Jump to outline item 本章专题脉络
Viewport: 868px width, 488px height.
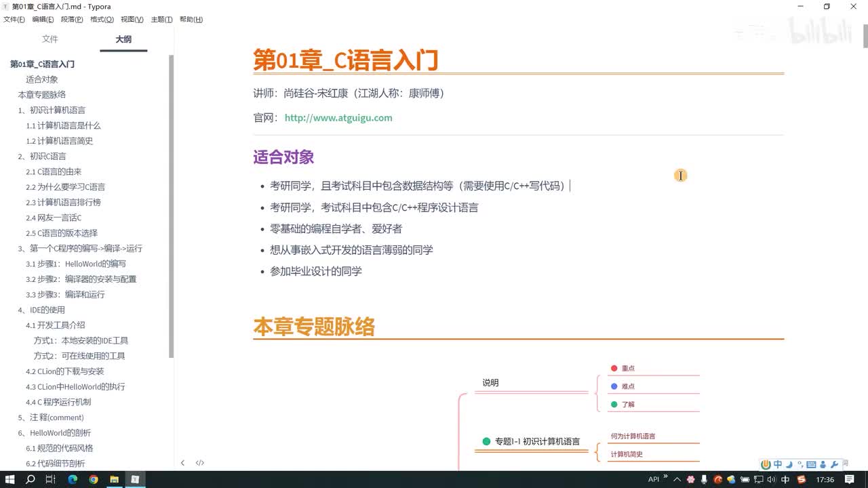42,95
